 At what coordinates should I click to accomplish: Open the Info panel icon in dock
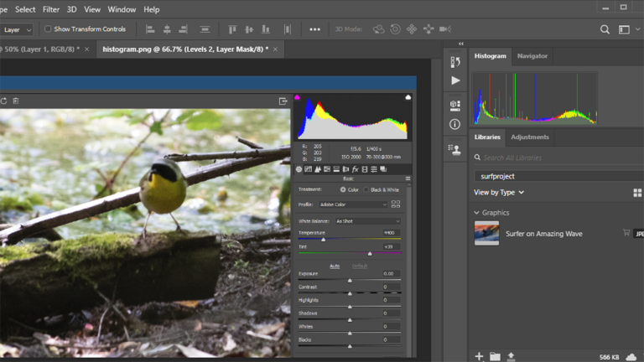[454, 124]
